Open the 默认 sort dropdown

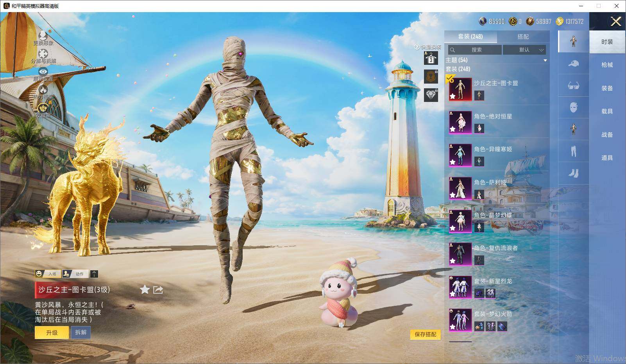point(524,50)
